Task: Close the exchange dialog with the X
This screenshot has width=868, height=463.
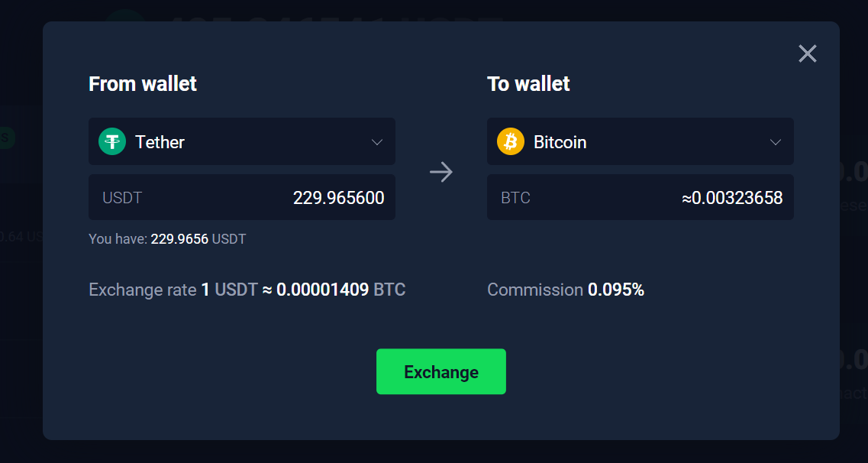Action: coord(807,53)
